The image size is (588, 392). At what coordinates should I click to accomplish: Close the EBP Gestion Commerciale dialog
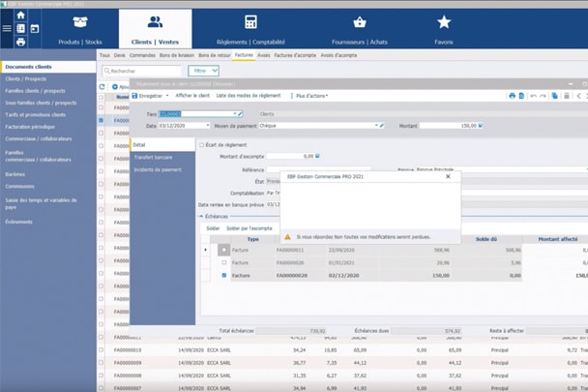[448, 177]
